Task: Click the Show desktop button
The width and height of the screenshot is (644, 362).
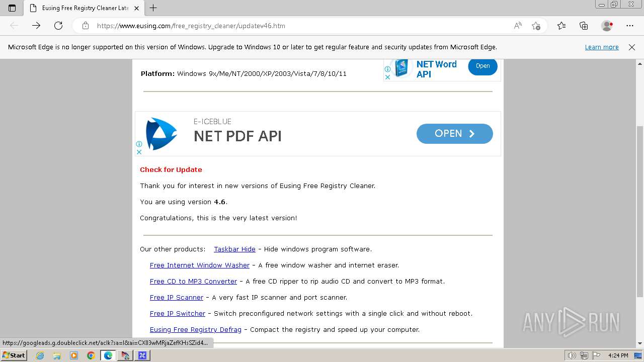Action: point(638,355)
